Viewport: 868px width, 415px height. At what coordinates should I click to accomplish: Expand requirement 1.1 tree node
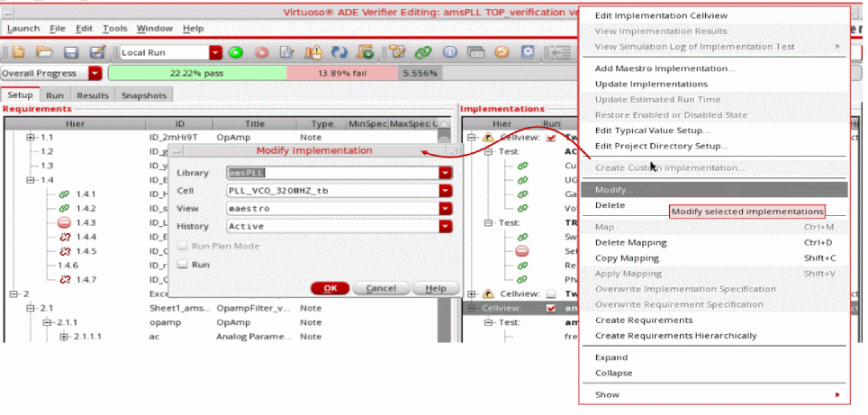click(x=31, y=137)
